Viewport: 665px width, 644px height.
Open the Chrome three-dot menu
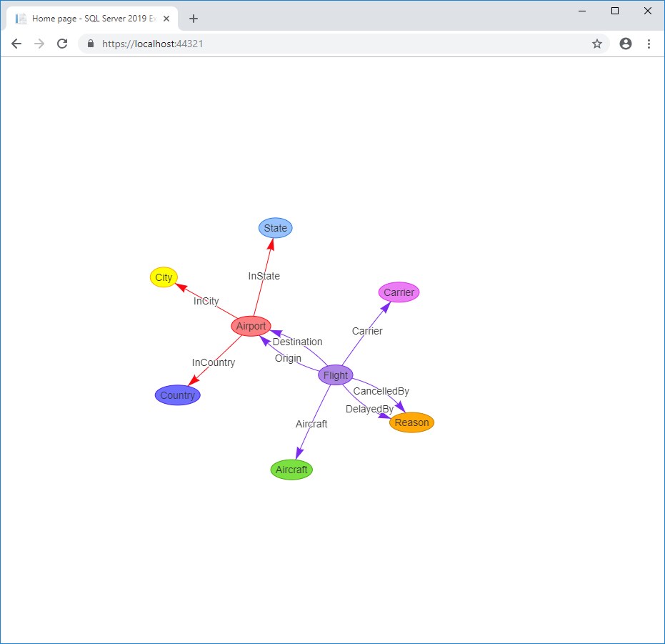[x=649, y=44]
